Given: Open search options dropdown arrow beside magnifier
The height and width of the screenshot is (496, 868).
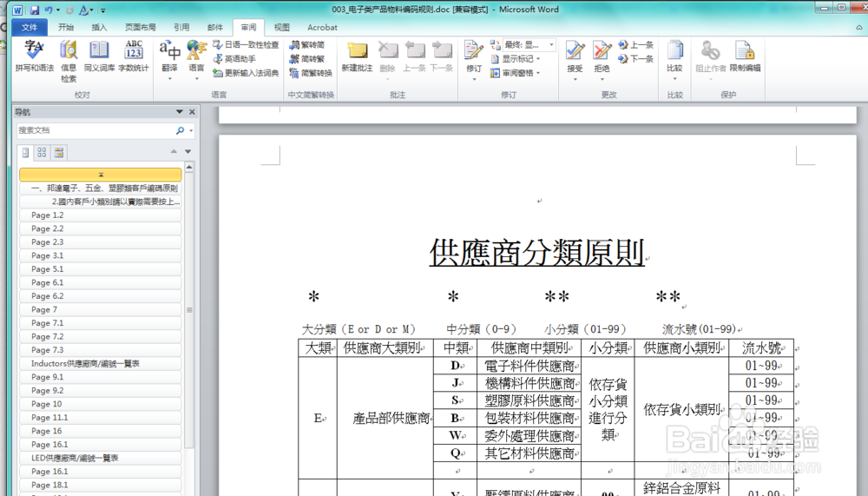Looking at the screenshot, I should (x=191, y=131).
